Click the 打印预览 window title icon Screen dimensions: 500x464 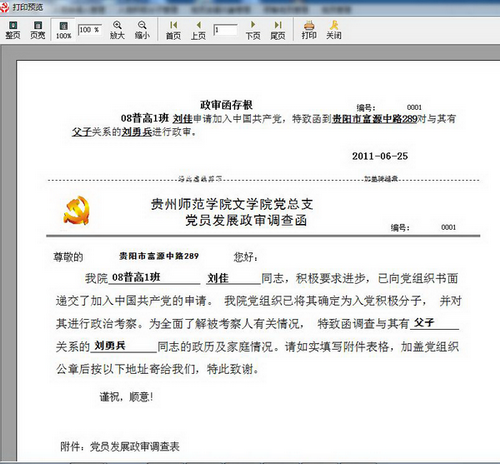pos(5,7)
